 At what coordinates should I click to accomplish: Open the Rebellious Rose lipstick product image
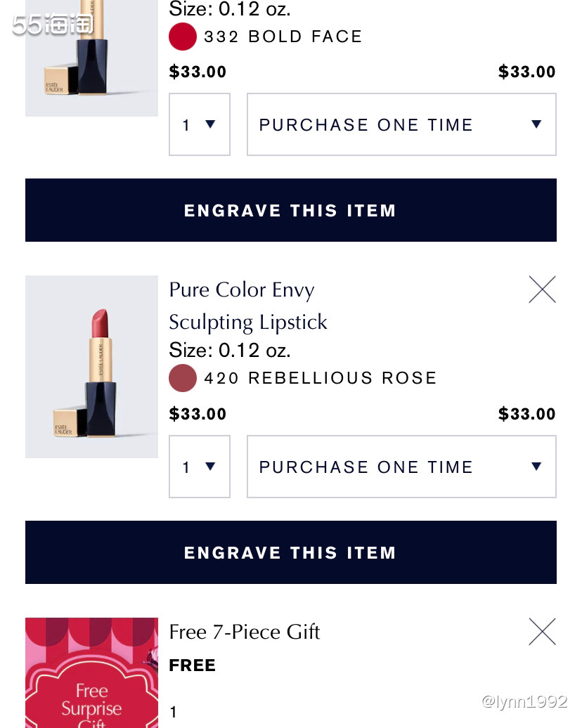tap(91, 367)
